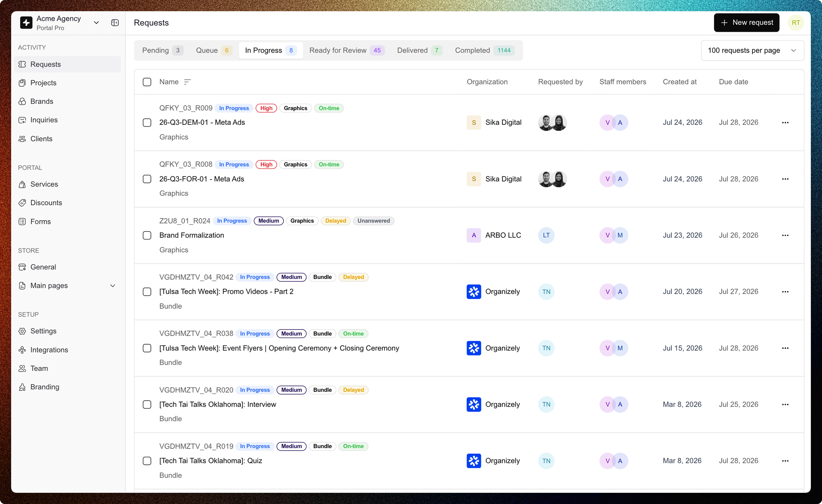The height and width of the screenshot is (504, 822).
Task: Open Team under Setup
Action: [67, 368]
